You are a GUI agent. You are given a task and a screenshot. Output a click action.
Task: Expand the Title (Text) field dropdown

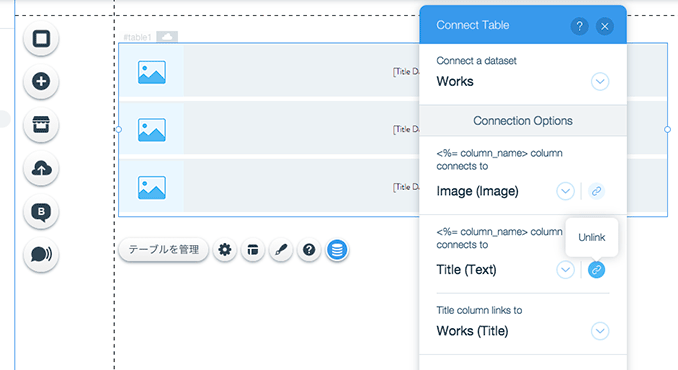(565, 270)
